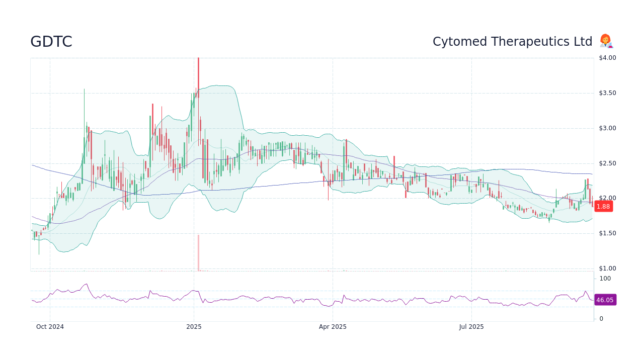Click the red 1.88 last price marker

pyautogui.click(x=603, y=206)
